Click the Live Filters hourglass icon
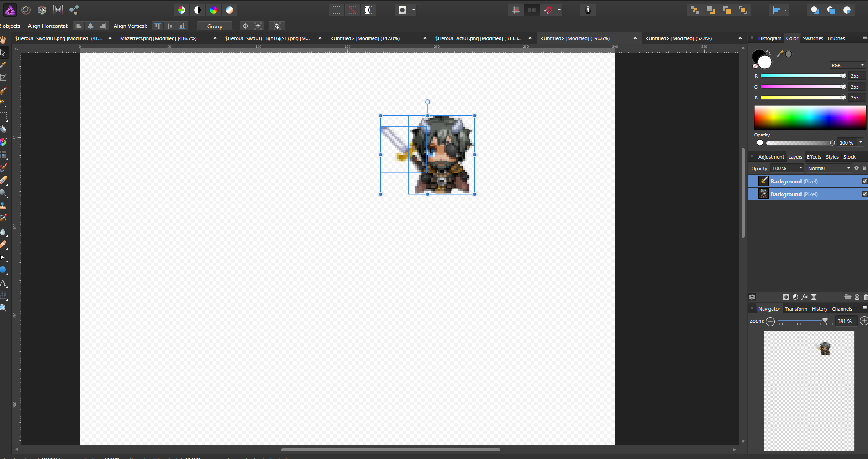 point(814,297)
